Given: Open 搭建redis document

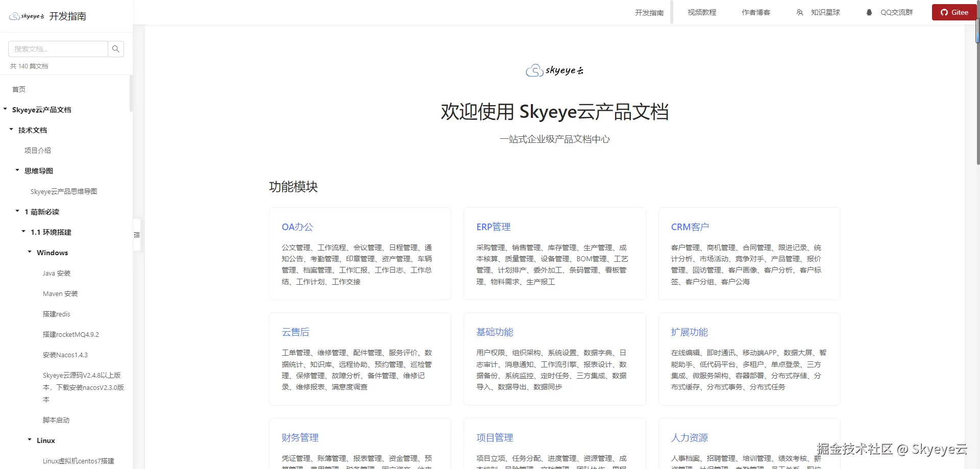Looking at the screenshot, I should [57, 314].
